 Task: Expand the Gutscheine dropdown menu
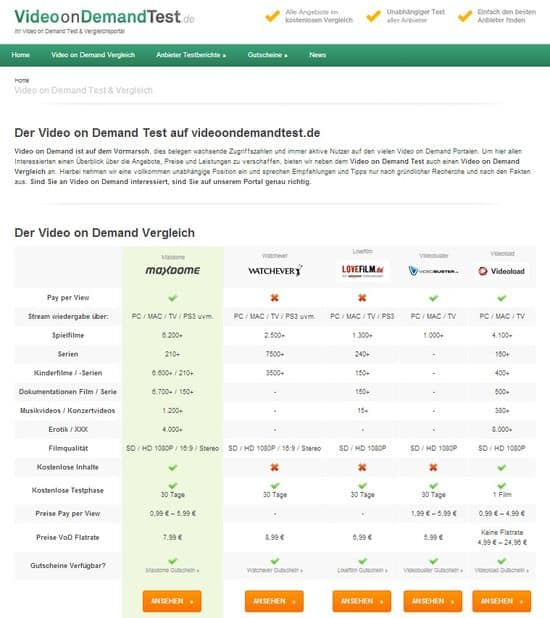(267, 55)
